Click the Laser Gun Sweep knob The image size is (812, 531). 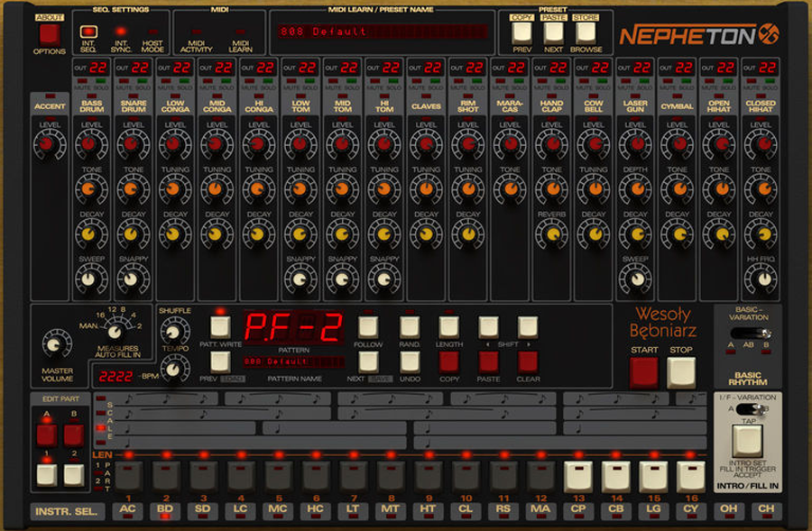click(x=635, y=279)
